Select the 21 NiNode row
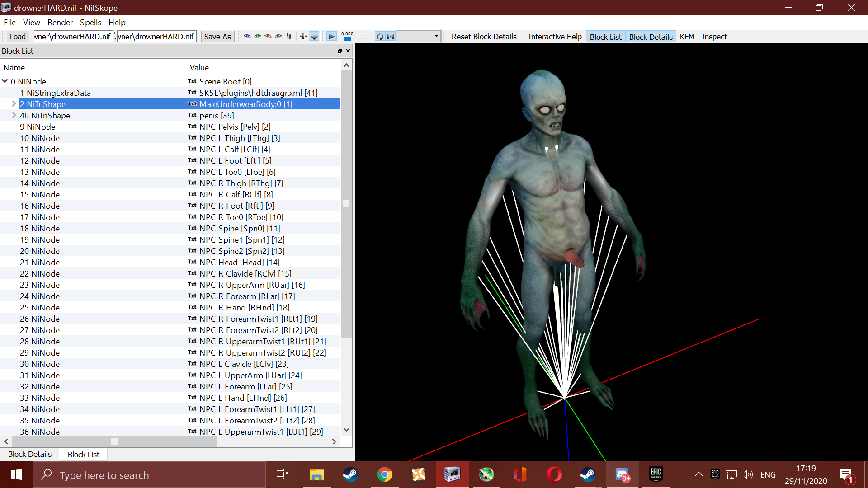This screenshot has height=488, width=868. pos(170,262)
